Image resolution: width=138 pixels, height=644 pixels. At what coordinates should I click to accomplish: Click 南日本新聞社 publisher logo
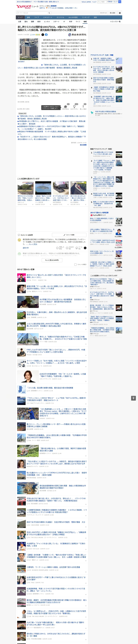tap(77, 35)
